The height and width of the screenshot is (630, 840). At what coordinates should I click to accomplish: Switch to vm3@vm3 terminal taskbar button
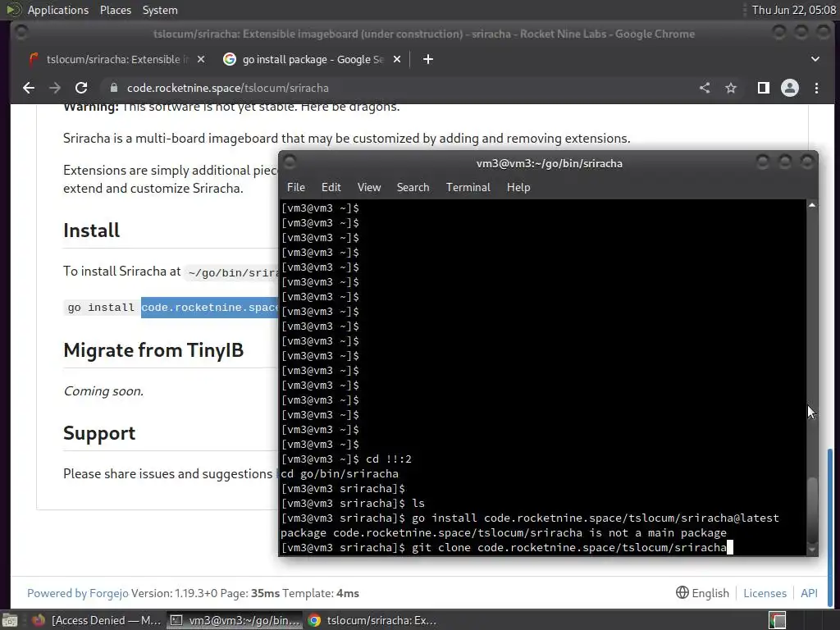click(x=234, y=620)
